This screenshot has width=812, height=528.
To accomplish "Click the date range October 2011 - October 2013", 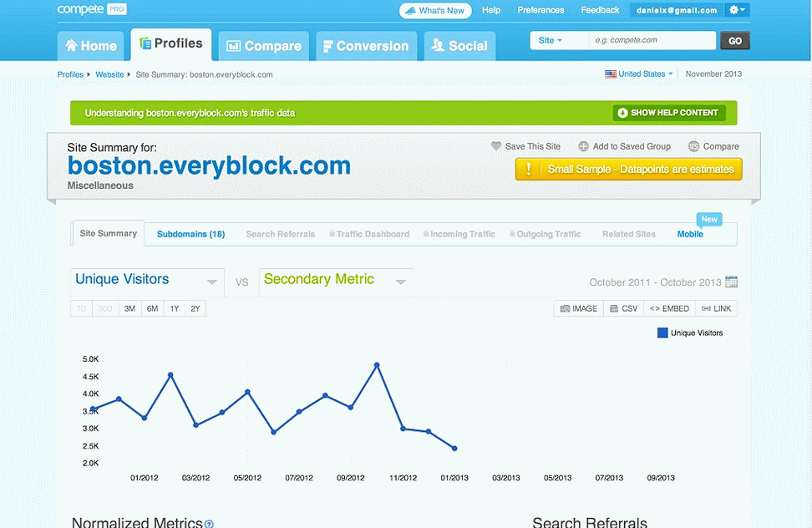I will pyautogui.click(x=655, y=282).
